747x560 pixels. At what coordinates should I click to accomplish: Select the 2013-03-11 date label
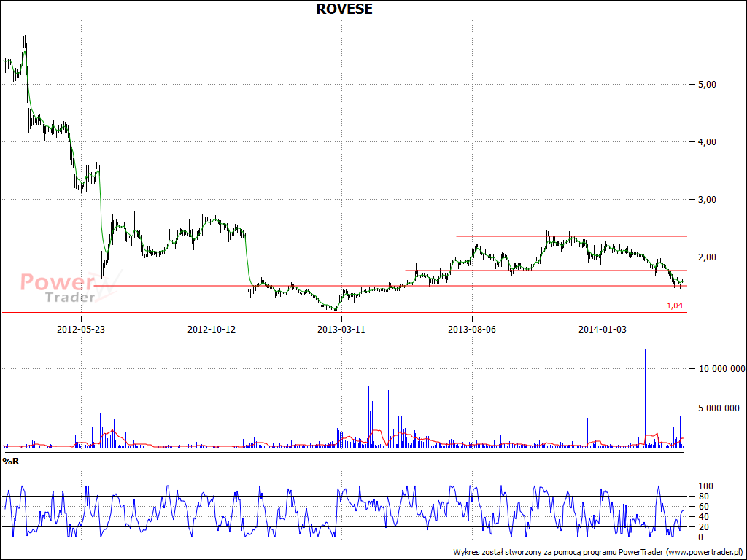pyautogui.click(x=341, y=329)
